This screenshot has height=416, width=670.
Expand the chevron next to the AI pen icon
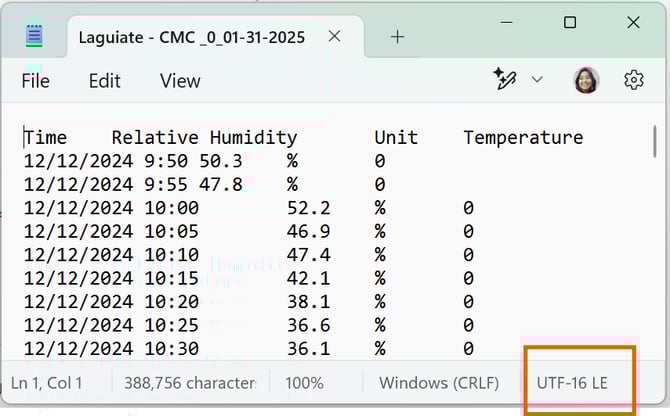click(537, 80)
